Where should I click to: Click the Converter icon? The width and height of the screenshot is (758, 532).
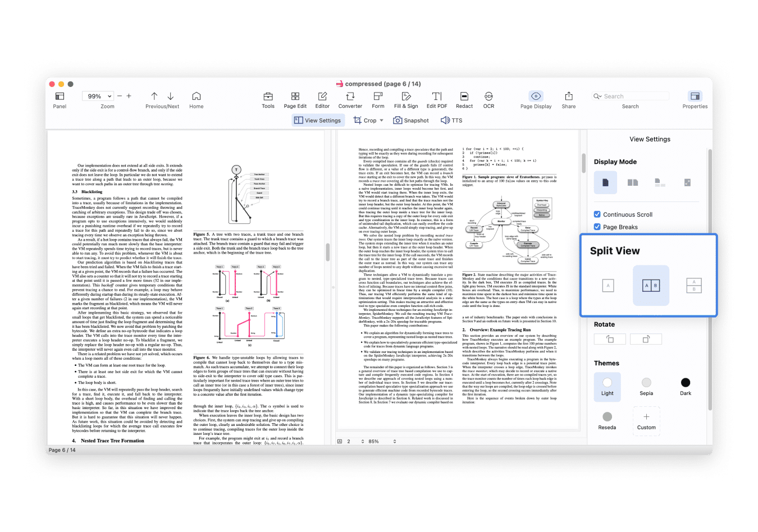pos(350,97)
